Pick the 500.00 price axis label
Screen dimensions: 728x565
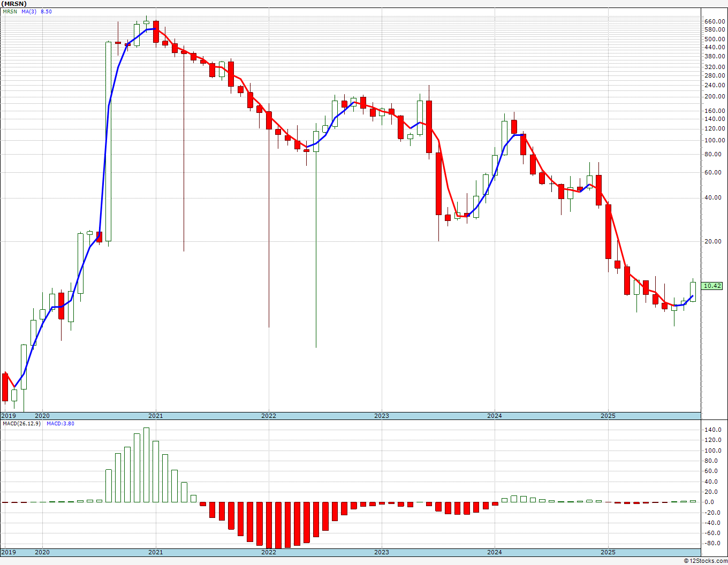pyautogui.click(x=715, y=39)
